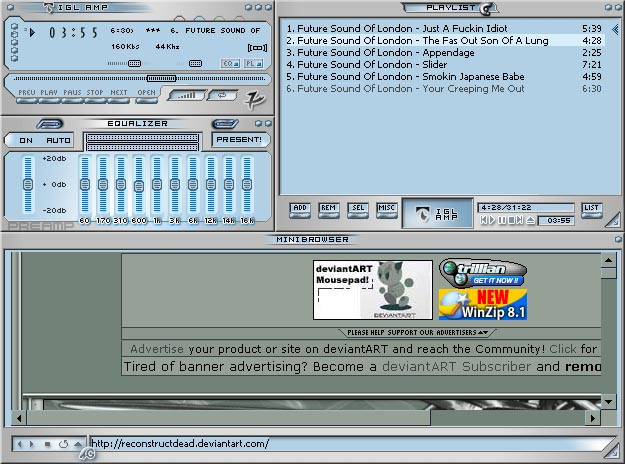Screen dimensions: 625x464
Task: Click the playlist scroll arrow at right edge
Action: [615, 29]
